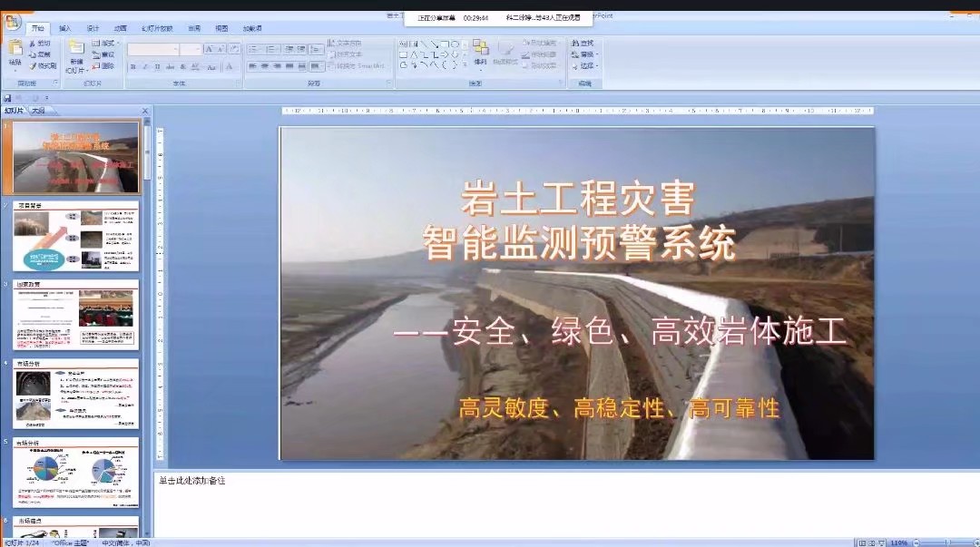Toggle Bold text formatting

pos(132,66)
